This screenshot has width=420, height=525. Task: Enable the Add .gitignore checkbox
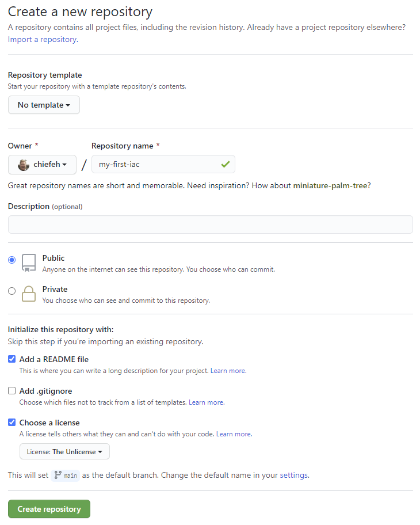tap(12, 391)
